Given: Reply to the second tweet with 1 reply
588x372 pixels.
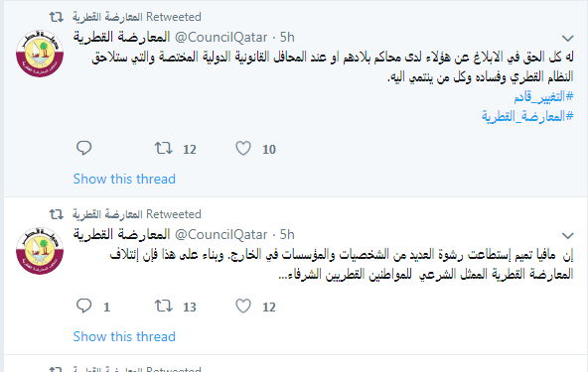Looking at the screenshot, I should point(84,306).
